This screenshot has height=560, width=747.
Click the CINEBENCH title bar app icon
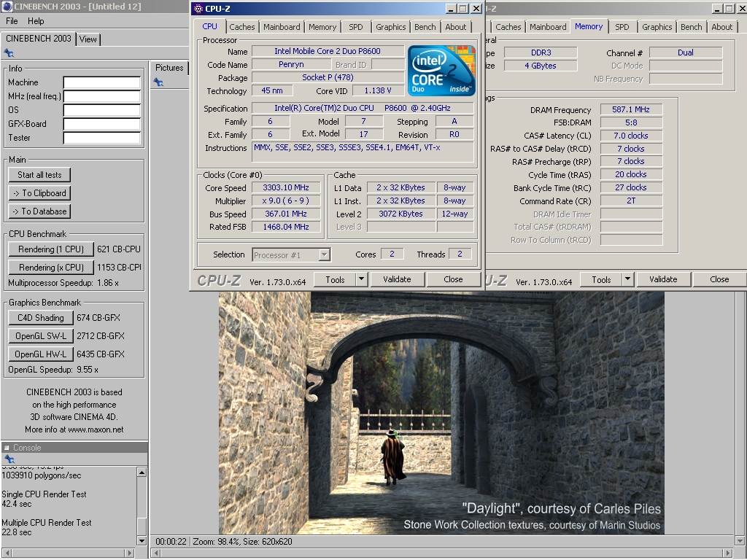coord(7,7)
